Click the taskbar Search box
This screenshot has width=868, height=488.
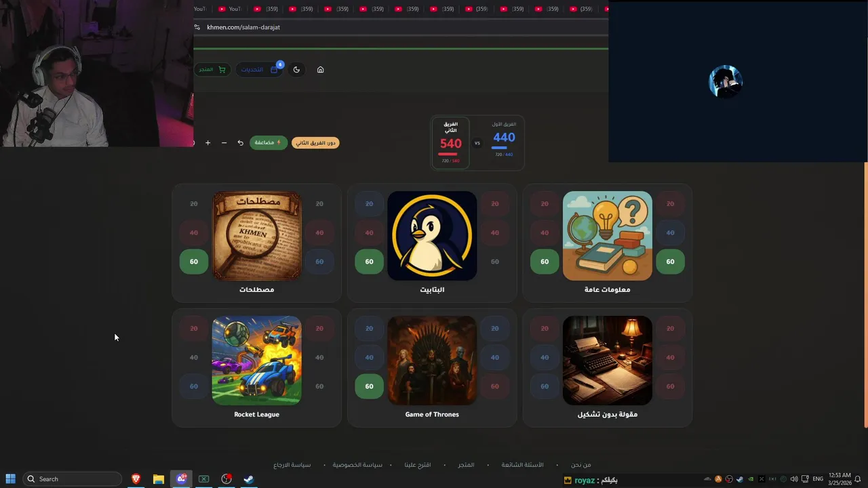[x=73, y=479]
